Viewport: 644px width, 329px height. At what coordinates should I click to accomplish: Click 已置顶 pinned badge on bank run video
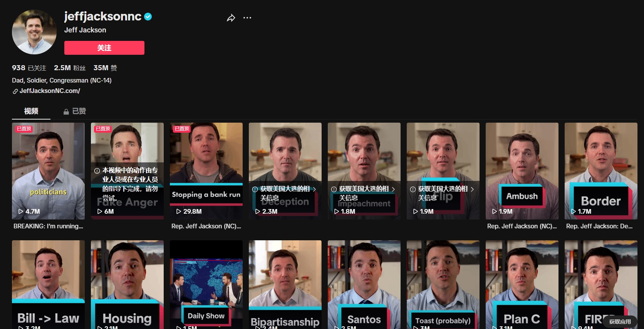[182, 129]
